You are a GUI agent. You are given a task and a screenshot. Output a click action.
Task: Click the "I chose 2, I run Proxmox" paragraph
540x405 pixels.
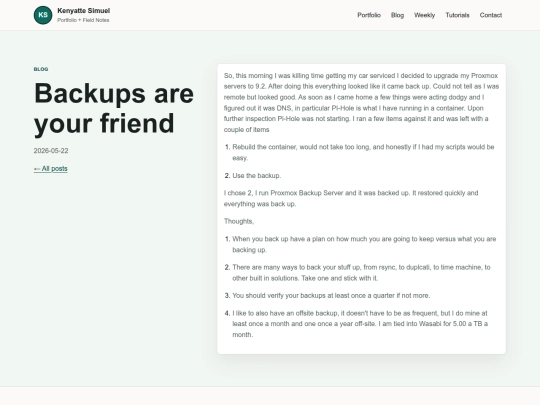(x=351, y=198)
